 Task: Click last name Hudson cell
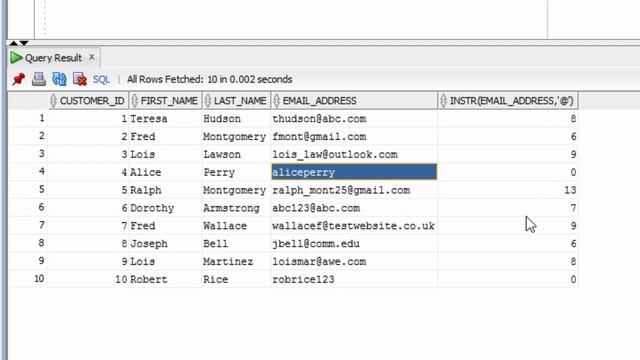coord(236,119)
